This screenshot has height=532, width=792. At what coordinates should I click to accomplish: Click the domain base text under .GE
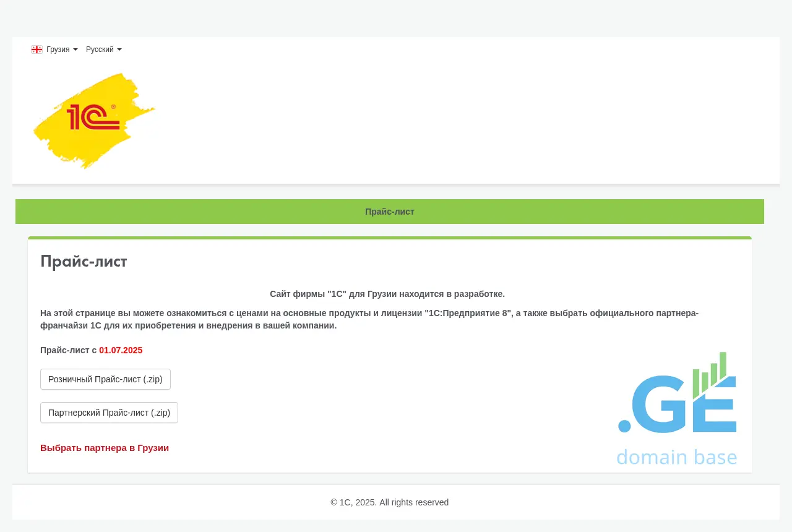tap(677, 457)
